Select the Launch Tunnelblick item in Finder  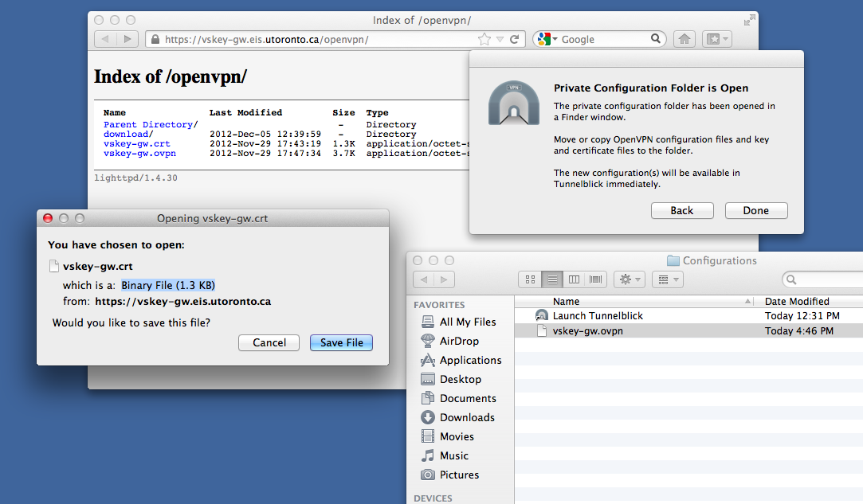click(689, 316)
